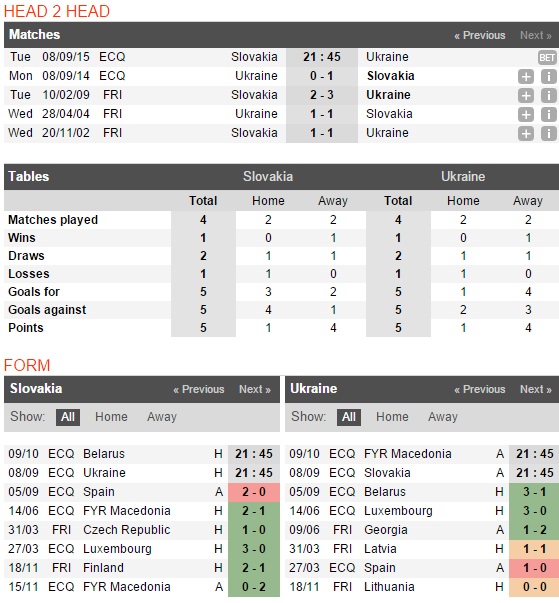Screen dimensions: 559x603
Task: Go to Previous head-to-head matches
Action: click(479, 35)
